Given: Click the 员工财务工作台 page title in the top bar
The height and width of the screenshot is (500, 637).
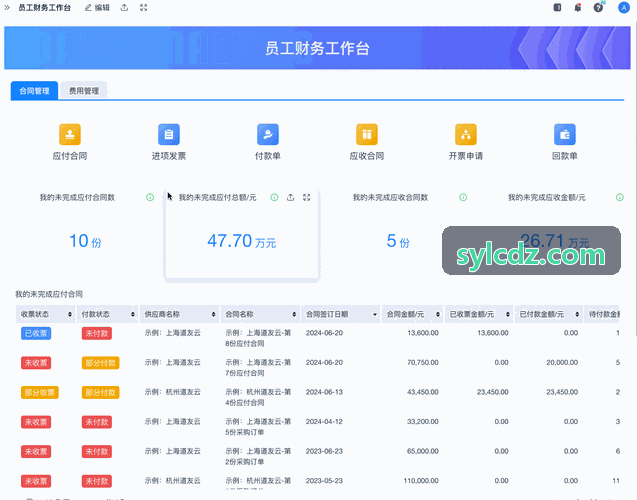Looking at the screenshot, I should point(44,7).
